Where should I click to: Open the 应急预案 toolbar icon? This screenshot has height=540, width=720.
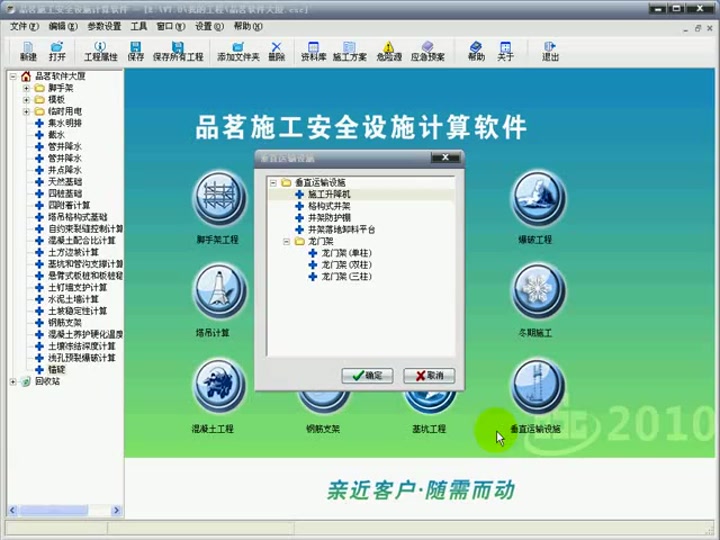pos(426,50)
